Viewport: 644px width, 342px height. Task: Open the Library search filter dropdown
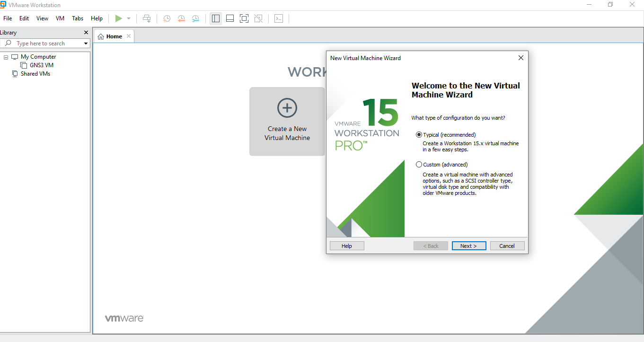(x=86, y=43)
